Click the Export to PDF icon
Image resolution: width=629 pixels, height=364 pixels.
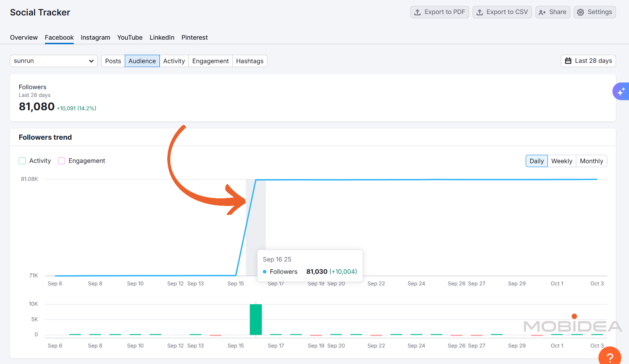click(417, 12)
